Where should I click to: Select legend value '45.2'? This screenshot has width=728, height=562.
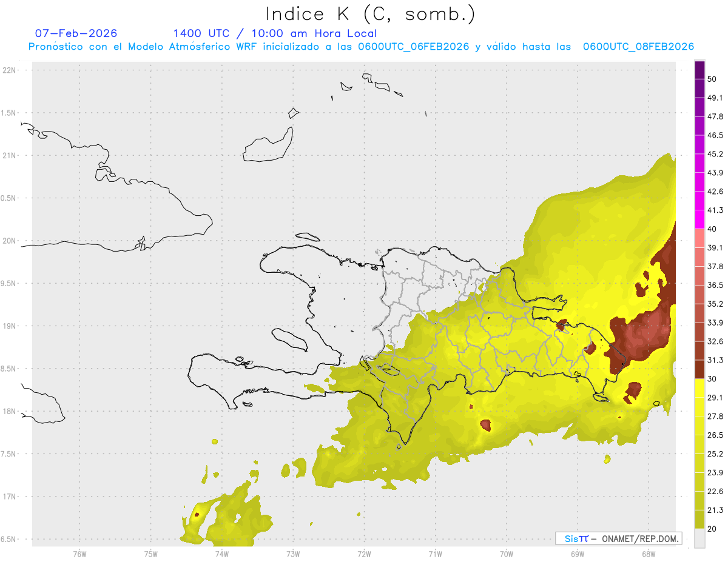point(715,154)
